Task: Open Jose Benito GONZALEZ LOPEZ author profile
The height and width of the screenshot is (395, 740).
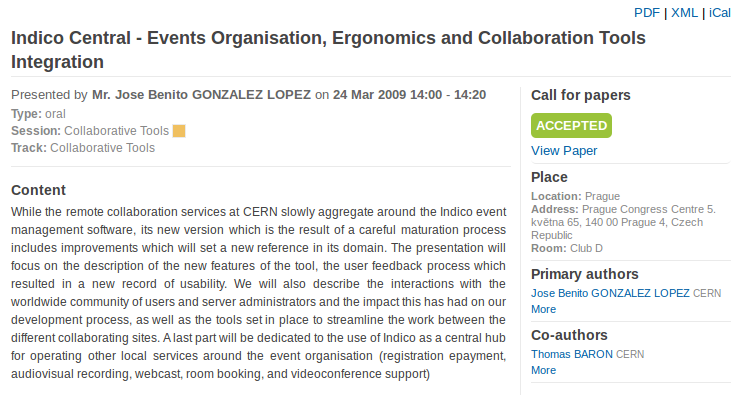Action: 610,293
